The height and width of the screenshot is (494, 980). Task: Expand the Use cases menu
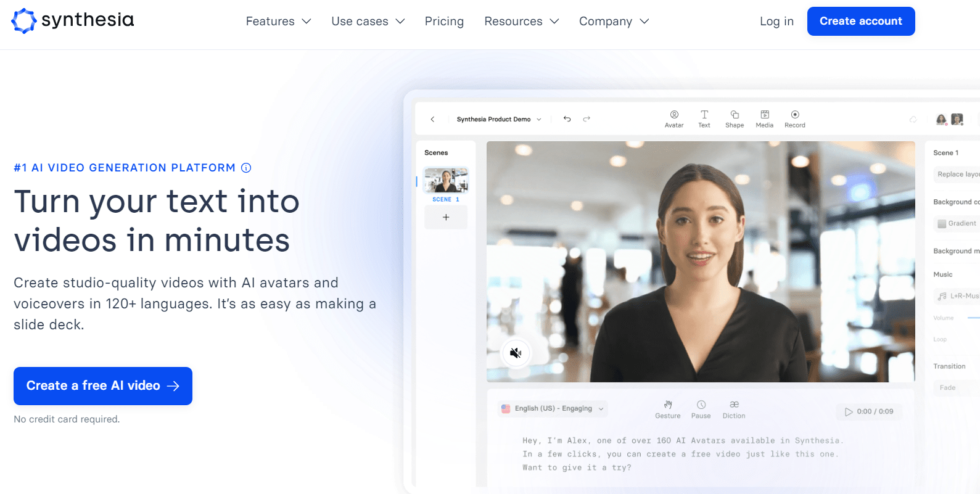tap(368, 21)
